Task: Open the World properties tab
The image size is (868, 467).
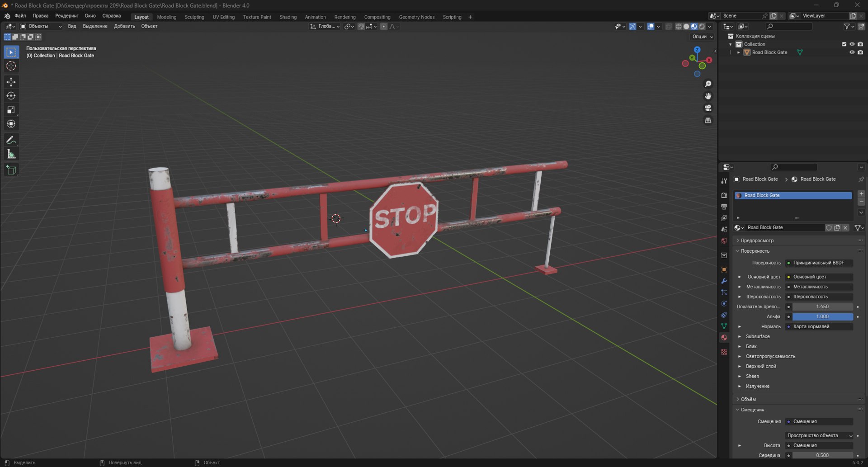Action: [724, 241]
